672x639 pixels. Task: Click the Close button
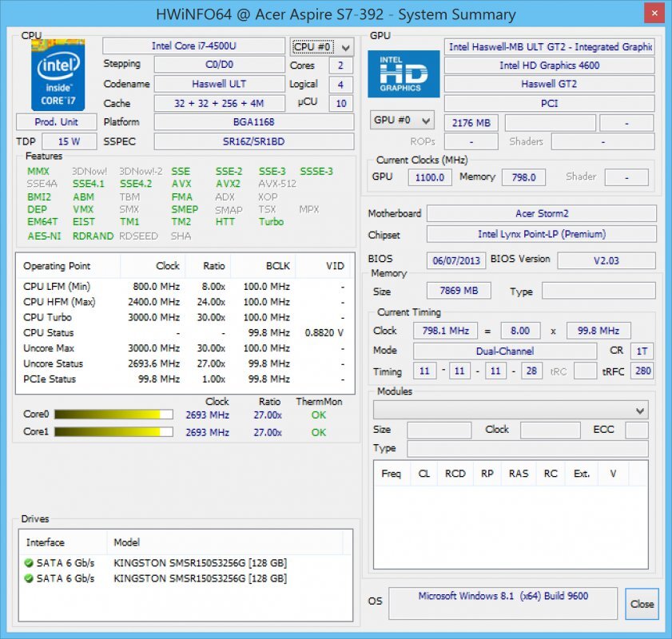click(x=642, y=605)
